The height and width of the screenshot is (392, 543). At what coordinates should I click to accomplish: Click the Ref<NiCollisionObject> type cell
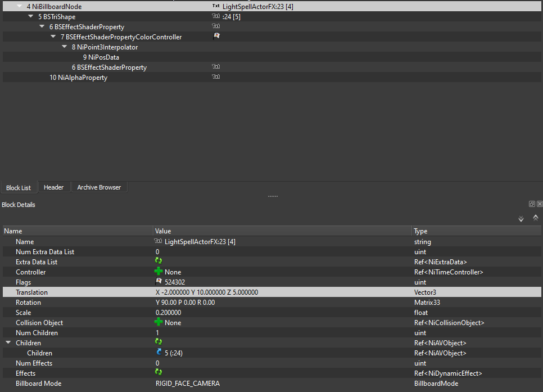[449, 323]
